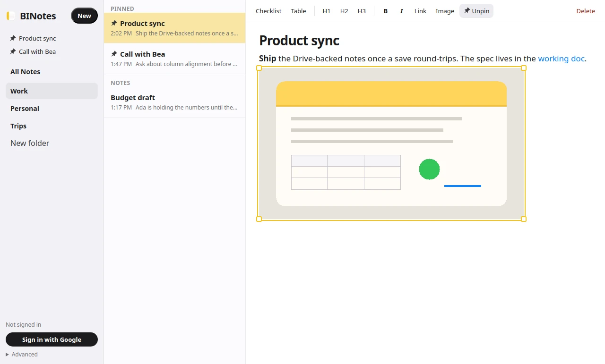Open pinned Call with Bea in sidebar

[37, 51]
